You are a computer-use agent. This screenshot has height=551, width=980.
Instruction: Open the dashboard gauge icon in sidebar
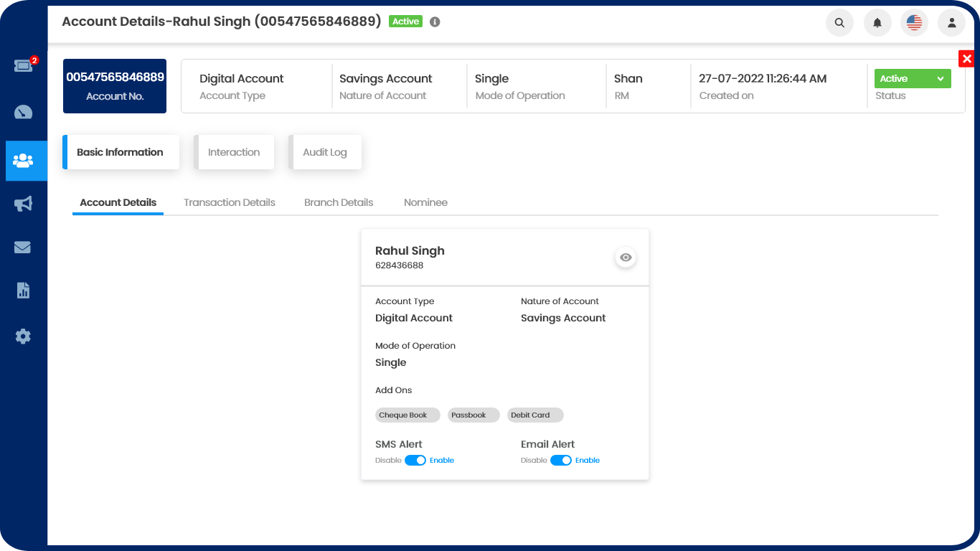click(x=23, y=113)
